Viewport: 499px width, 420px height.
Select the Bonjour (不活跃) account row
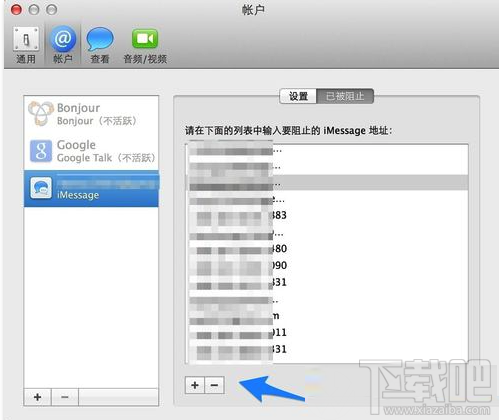[x=91, y=114]
